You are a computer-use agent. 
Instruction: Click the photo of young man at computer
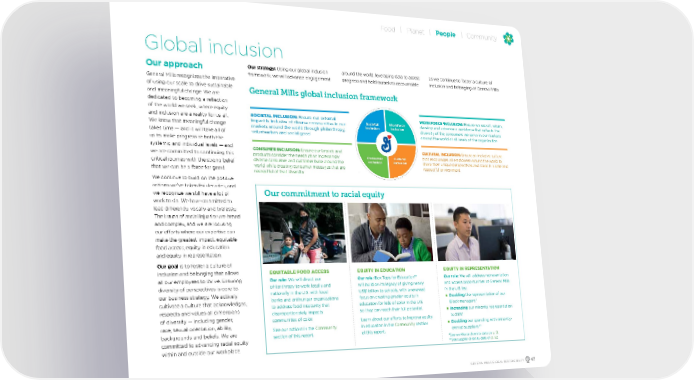[x=474, y=232]
